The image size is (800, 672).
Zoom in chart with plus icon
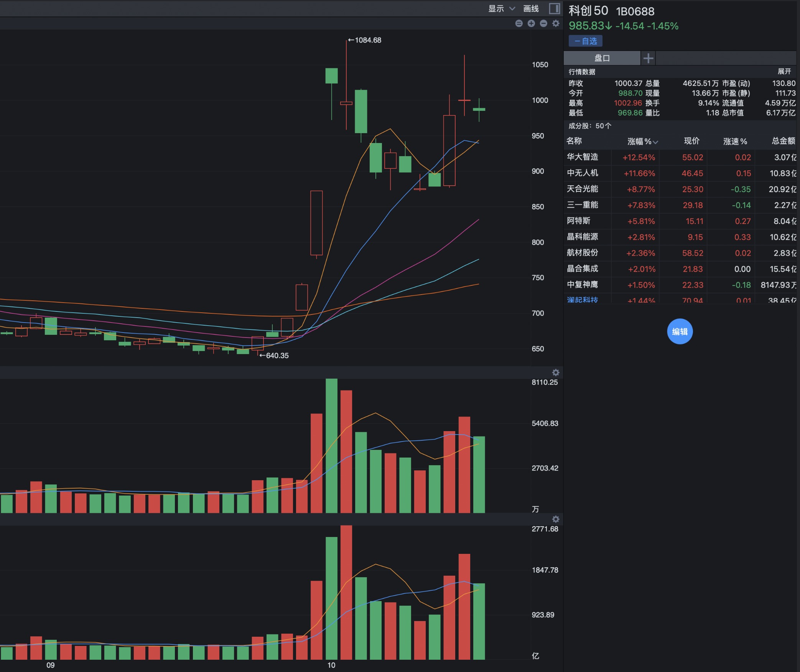(x=531, y=24)
